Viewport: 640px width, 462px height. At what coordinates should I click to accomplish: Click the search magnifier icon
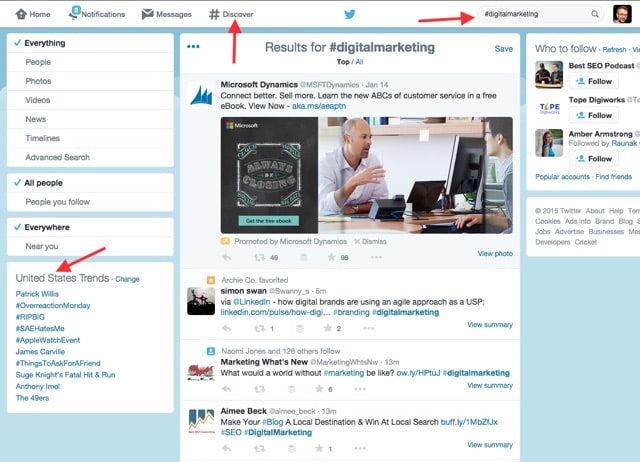[595, 14]
